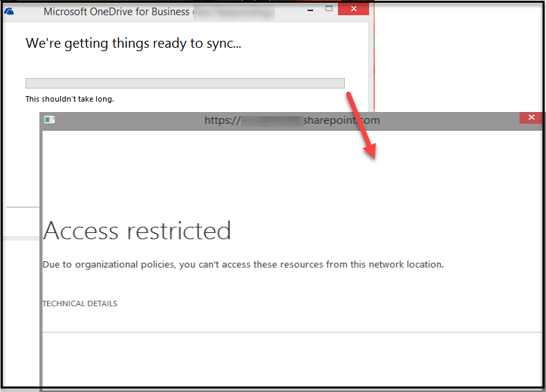This screenshot has height=392, width=546.
Task: Click the 'This shouldn't take long' text
Action: pyautogui.click(x=70, y=99)
